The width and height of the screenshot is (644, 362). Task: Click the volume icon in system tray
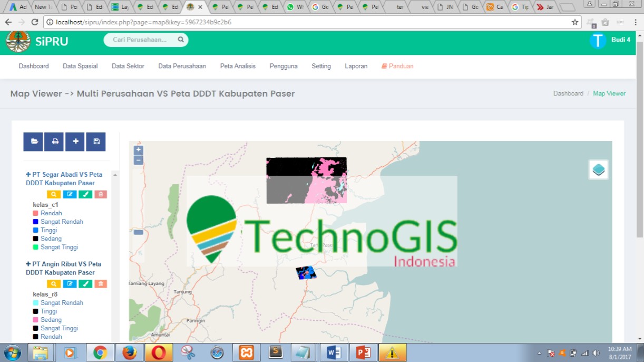(x=596, y=353)
